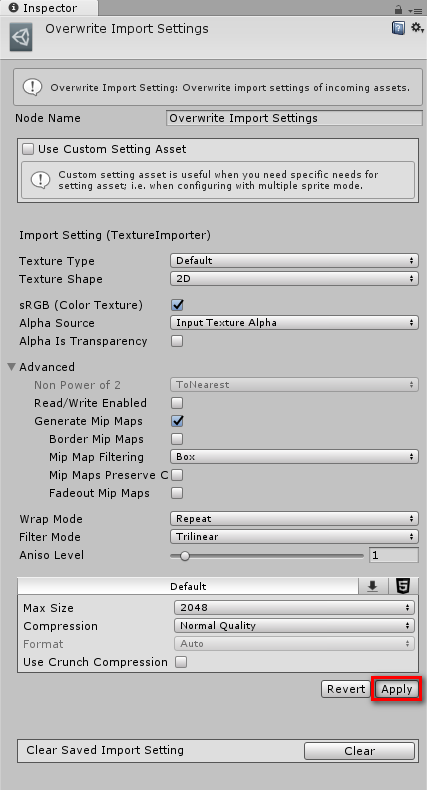This screenshot has width=427, height=790.
Task: Open the help reference book icon
Action: coord(398,28)
